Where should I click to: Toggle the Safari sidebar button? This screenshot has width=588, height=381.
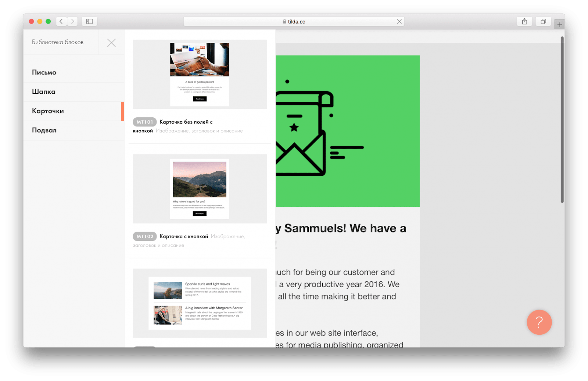click(x=89, y=21)
